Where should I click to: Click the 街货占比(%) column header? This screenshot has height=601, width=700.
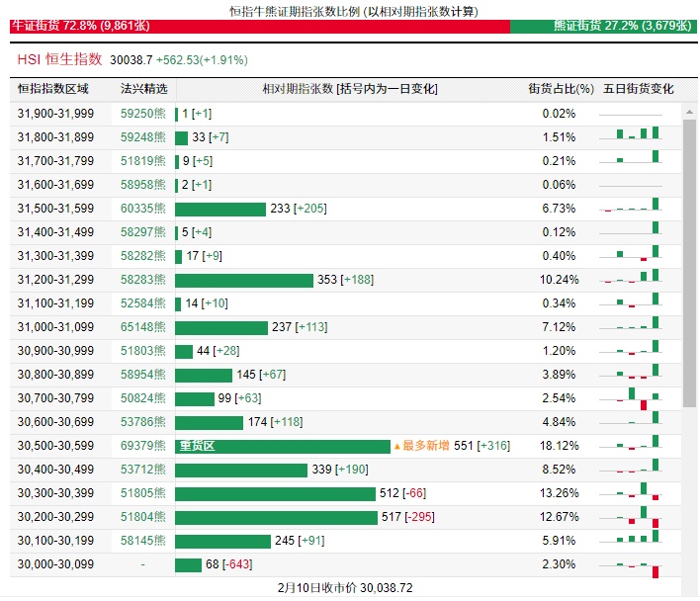(x=561, y=89)
